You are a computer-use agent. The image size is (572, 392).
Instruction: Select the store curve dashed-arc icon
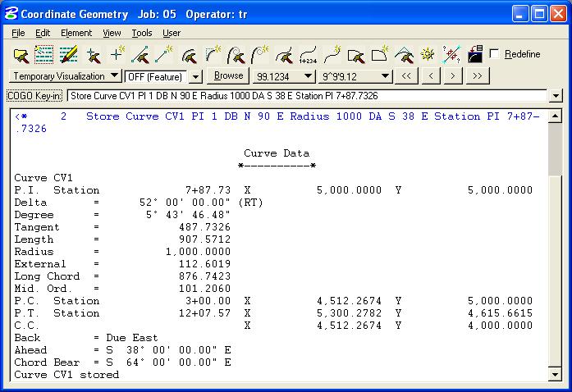coord(213,54)
